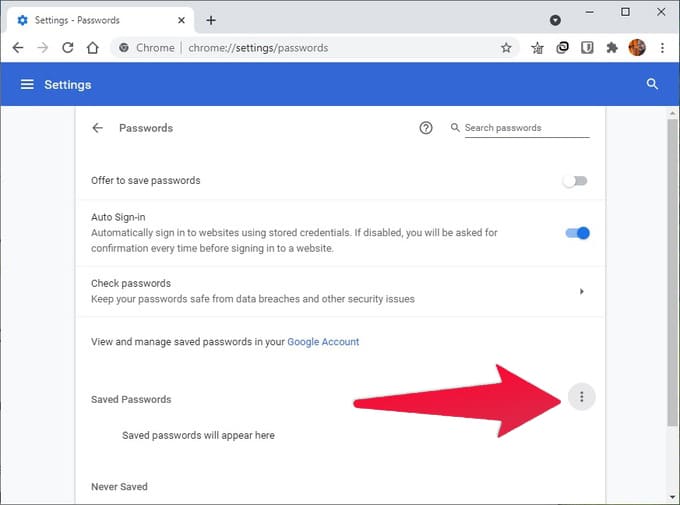Click the 'Settings' header title
This screenshot has height=505, width=680.
click(x=68, y=85)
